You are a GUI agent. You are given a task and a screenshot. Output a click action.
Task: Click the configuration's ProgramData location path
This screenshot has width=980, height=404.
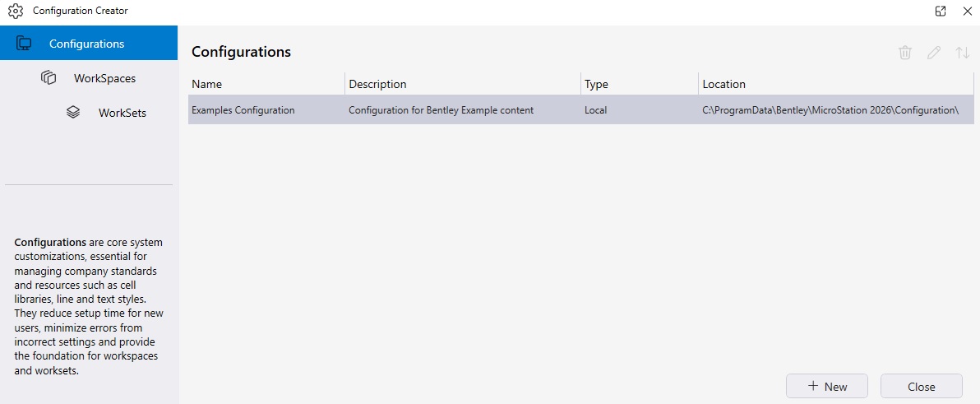[x=830, y=110]
